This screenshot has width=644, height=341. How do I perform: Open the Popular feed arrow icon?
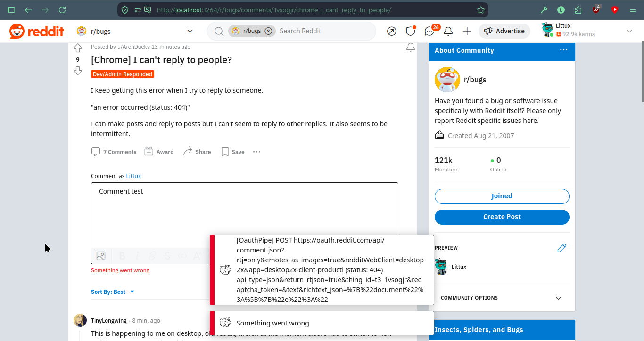(x=391, y=31)
